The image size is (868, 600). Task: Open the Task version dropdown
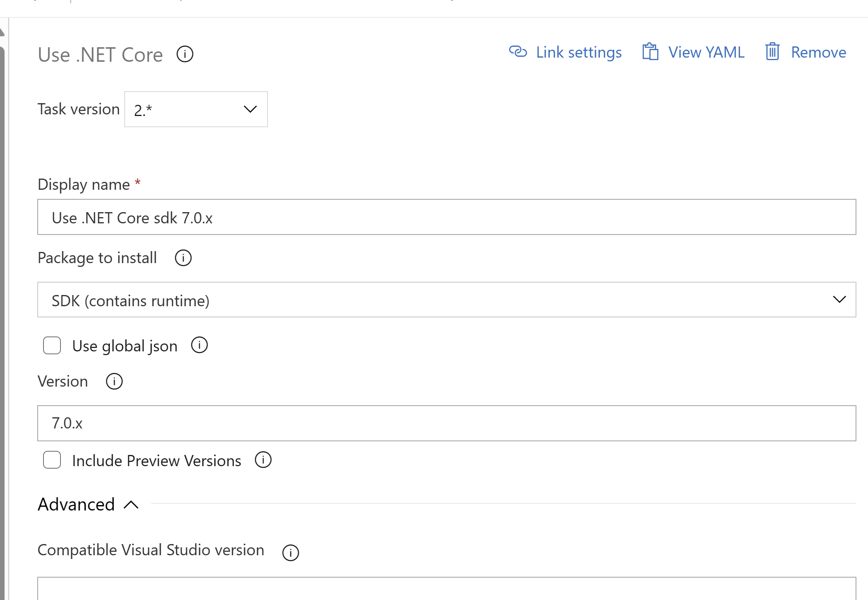pos(196,109)
